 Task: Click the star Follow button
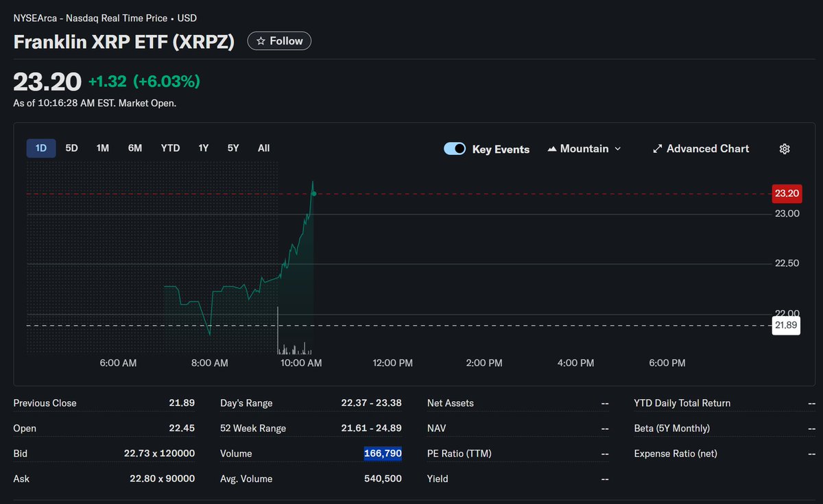pyautogui.click(x=279, y=41)
